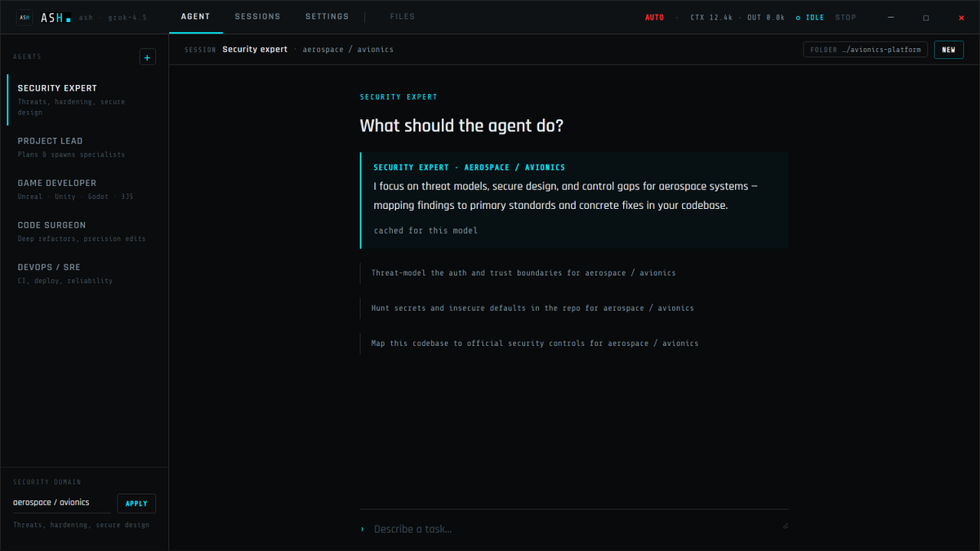Click the AGENTS sidebar header
980x551 pixels.
[27, 57]
